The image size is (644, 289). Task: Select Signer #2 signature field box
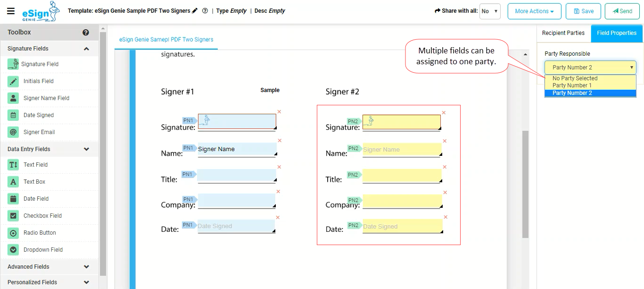(402, 122)
